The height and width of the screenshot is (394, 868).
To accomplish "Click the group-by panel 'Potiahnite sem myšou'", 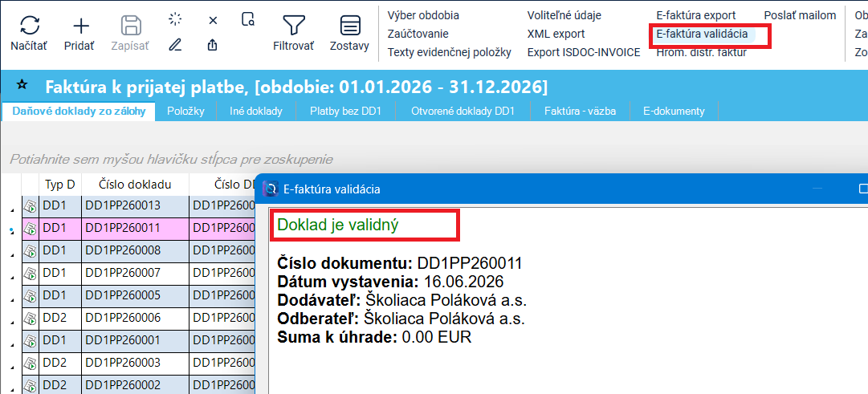I will [x=171, y=160].
